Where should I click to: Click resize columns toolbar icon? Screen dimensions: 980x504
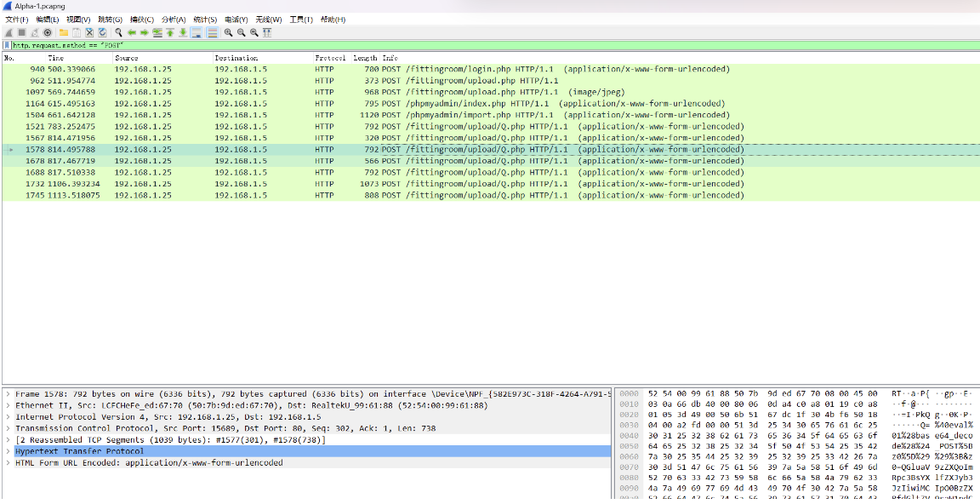click(x=267, y=32)
